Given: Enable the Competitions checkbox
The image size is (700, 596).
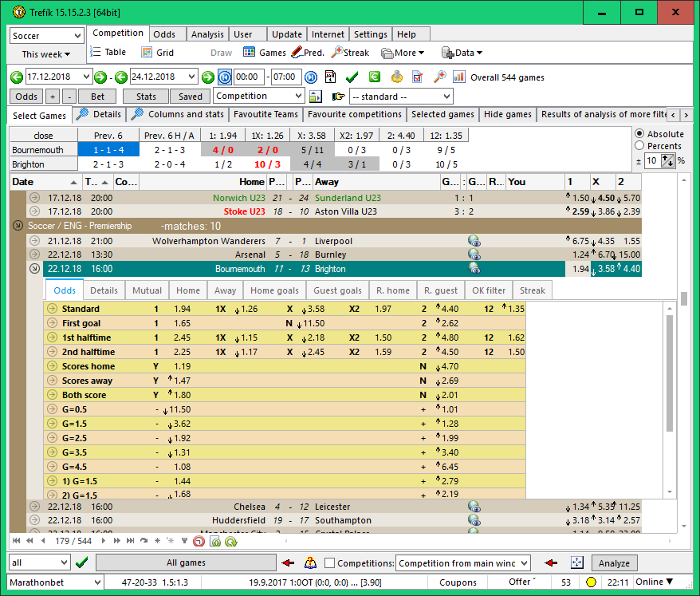Looking at the screenshot, I should pyautogui.click(x=330, y=563).
